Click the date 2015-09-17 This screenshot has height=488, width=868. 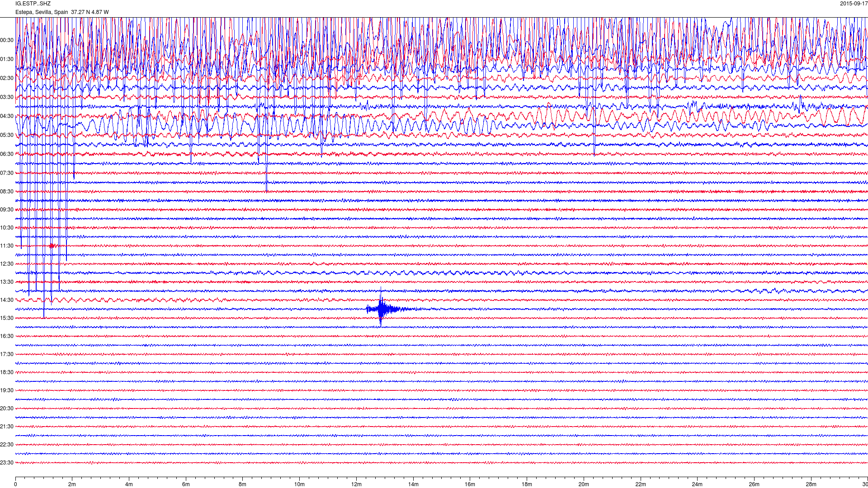(x=854, y=4)
